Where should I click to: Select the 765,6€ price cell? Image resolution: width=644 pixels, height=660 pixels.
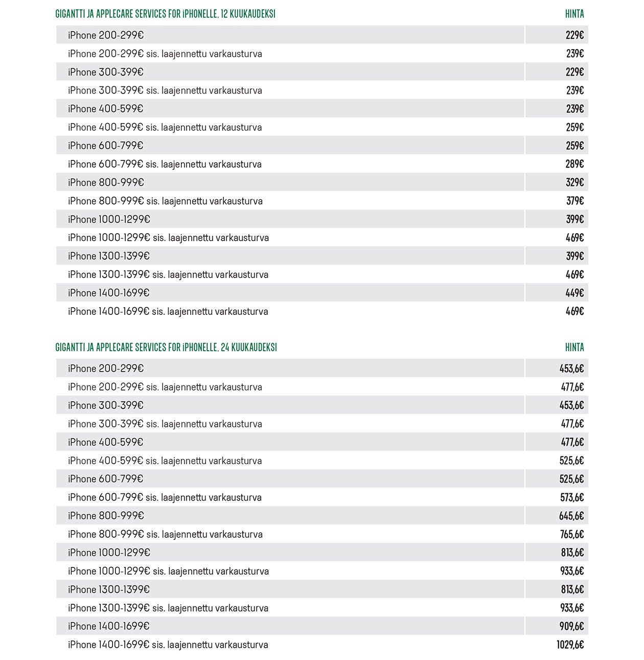[x=572, y=534]
